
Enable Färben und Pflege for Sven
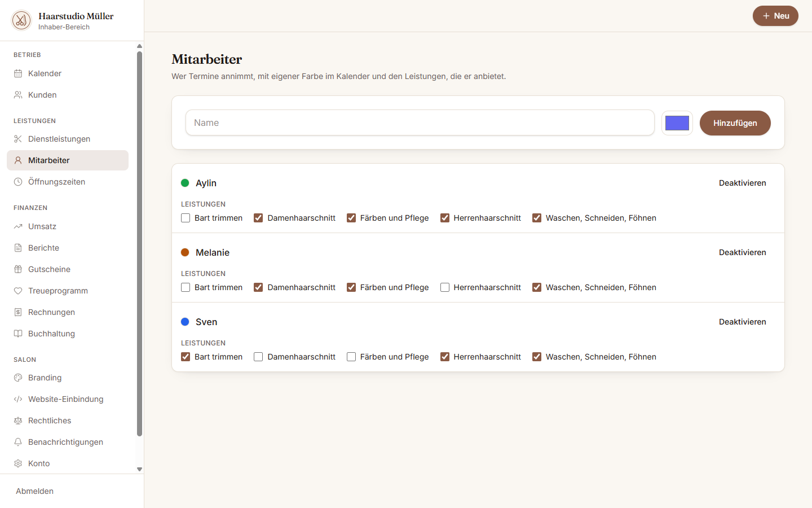[351, 357]
